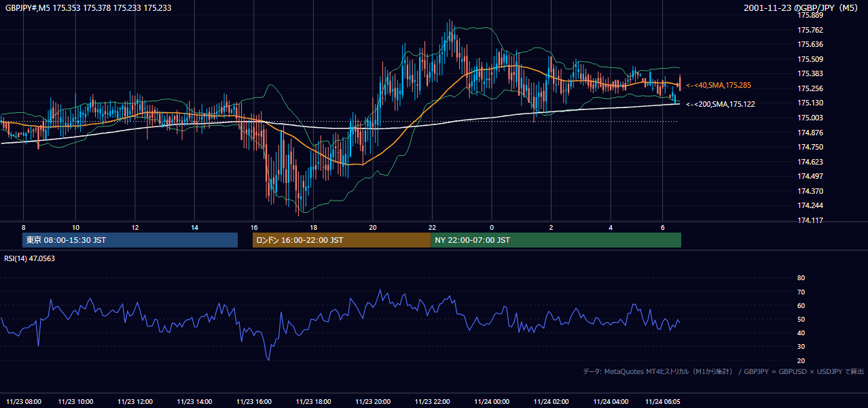
Task: Click price axis value 175.509
Action: click(x=810, y=59)
